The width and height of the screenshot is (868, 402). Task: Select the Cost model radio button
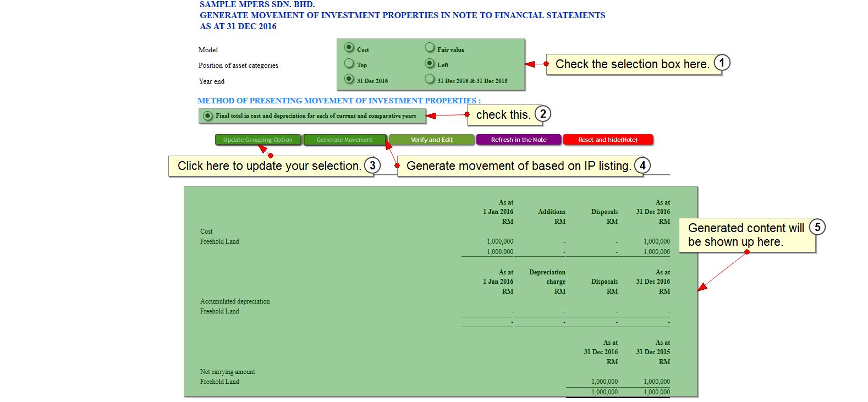pos(349,48)
